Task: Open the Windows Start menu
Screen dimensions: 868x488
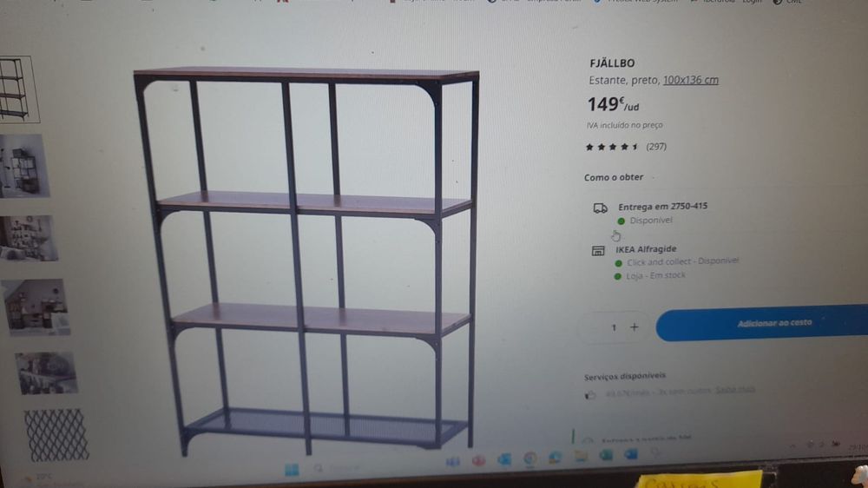Action: click(x=292, y=470)
